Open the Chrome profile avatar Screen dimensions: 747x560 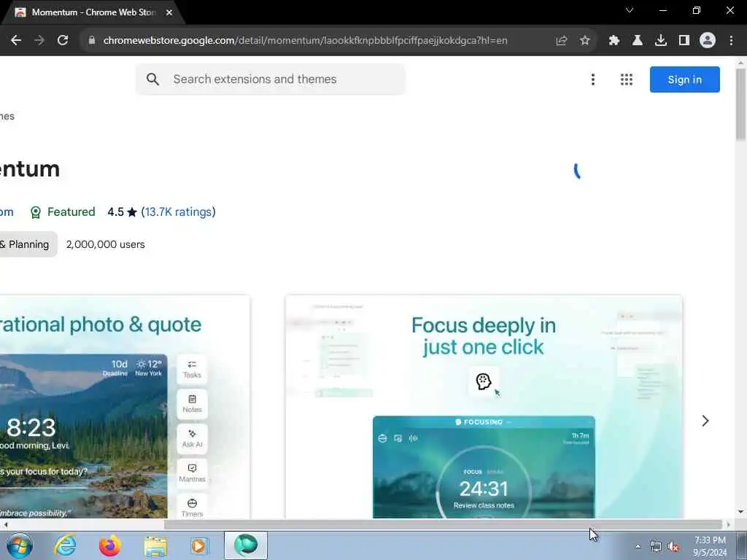708,41
